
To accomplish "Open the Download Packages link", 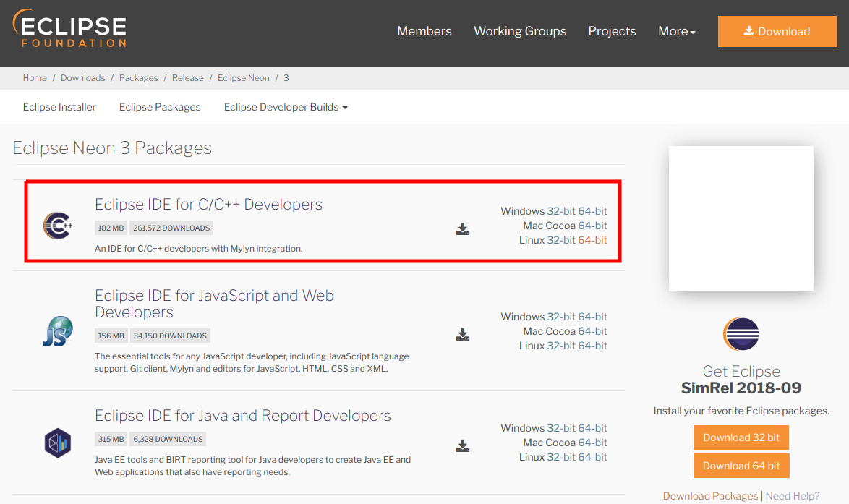I will (710, 496).
